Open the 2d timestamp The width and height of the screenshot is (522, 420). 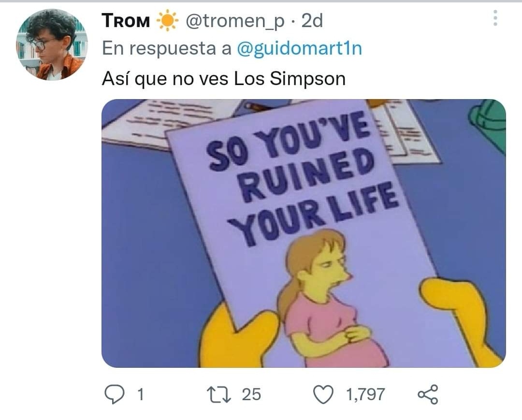[312, 21]
